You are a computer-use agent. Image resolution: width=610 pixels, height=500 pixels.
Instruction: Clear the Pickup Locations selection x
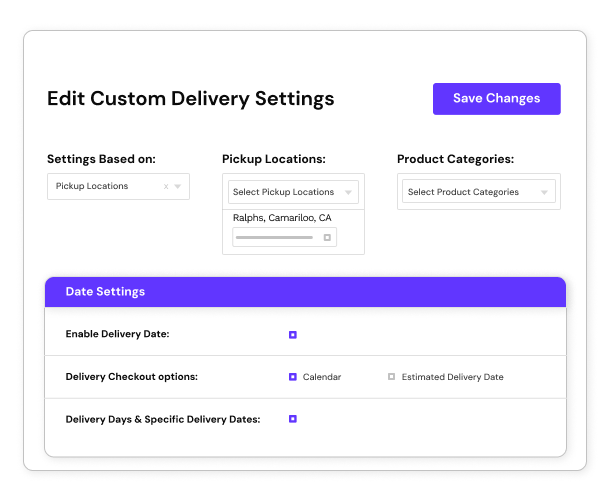(166, 186)
